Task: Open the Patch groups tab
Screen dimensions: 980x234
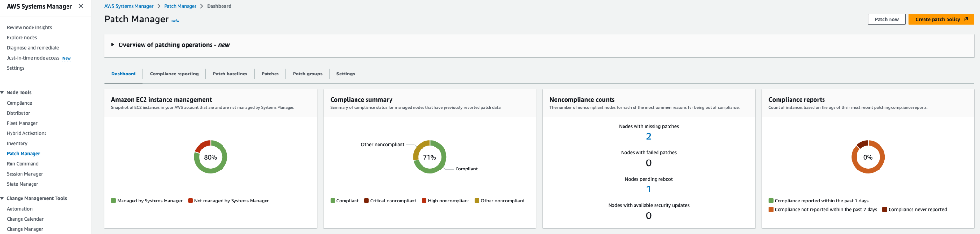Action: pos(308,74)
